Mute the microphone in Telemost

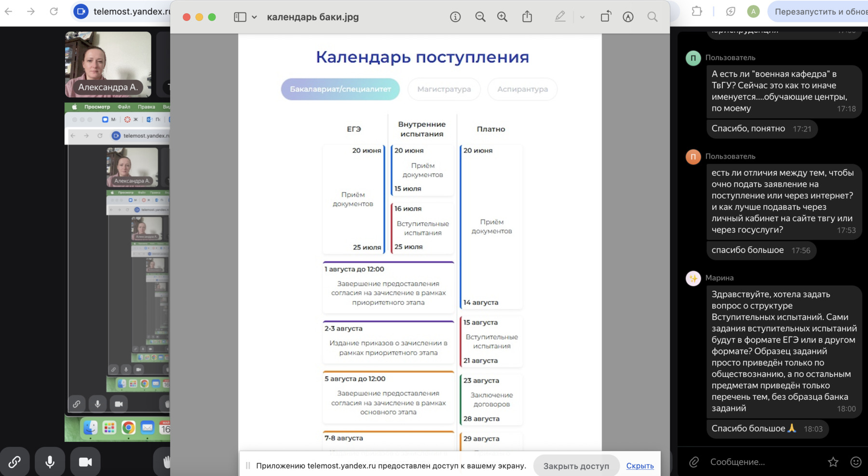[50, 462]
